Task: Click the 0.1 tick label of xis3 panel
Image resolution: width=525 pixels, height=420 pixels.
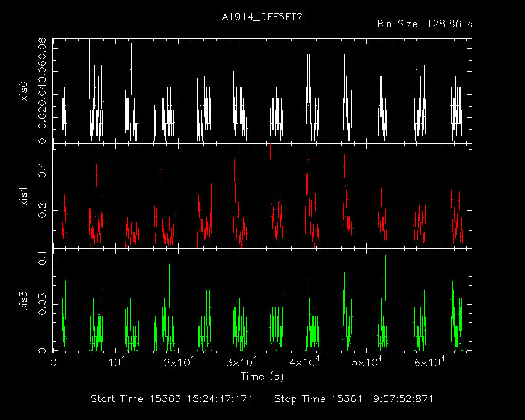Action: pyautogui.click(x=42, y=258)
